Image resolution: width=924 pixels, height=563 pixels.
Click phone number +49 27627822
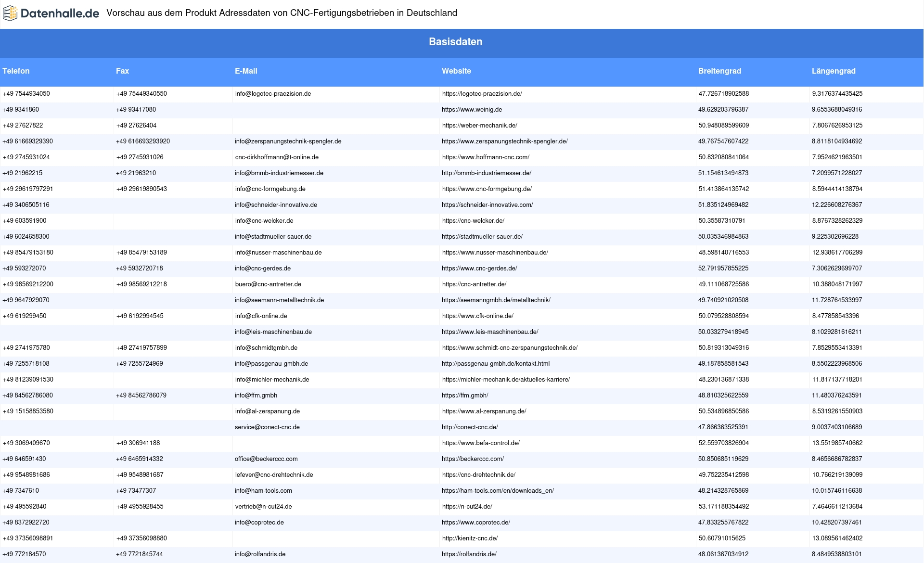pyautogui.click(x=23, y=126)
